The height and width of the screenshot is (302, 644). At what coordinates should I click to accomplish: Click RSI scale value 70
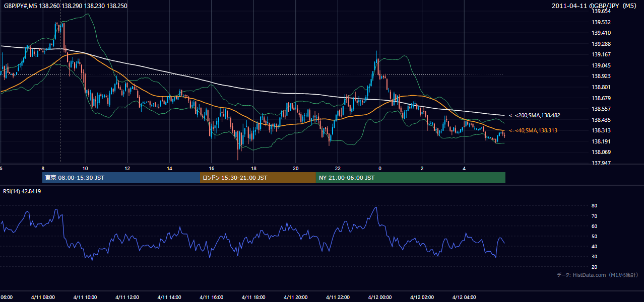pos(594,216)
